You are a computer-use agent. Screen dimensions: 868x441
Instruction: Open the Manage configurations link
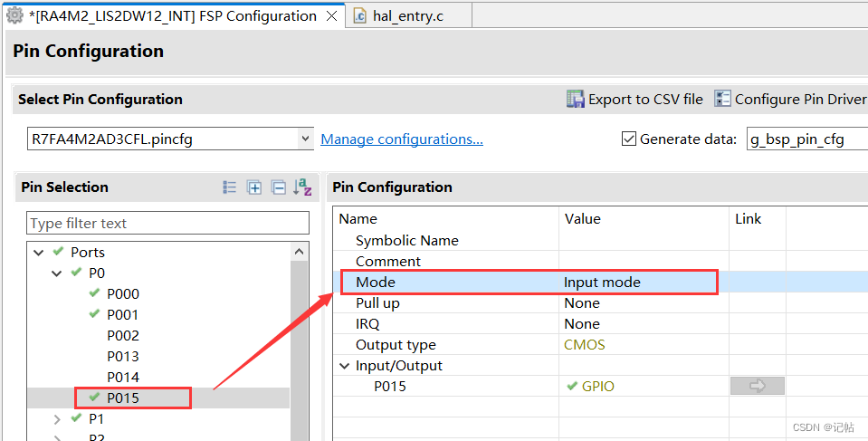point(401,139)
